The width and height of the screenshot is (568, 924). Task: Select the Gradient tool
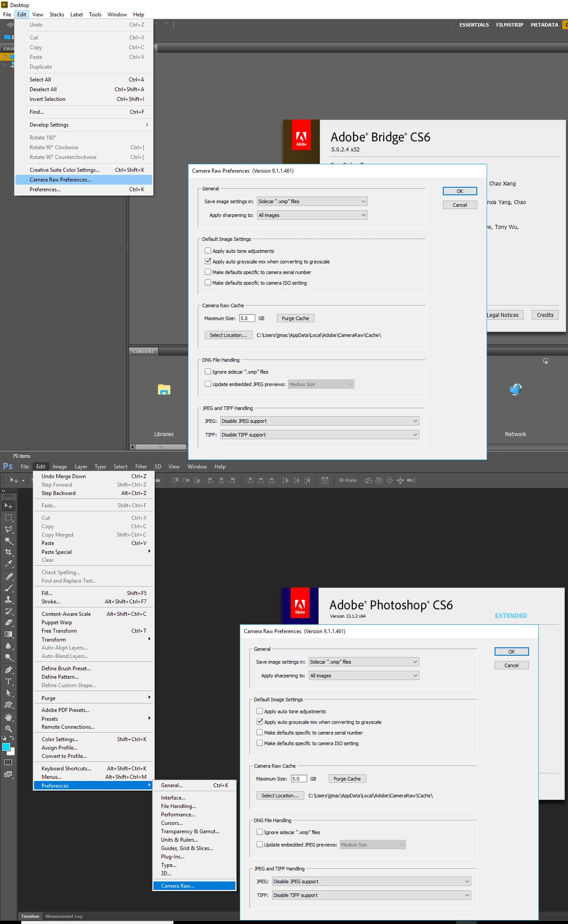(8, 634)
